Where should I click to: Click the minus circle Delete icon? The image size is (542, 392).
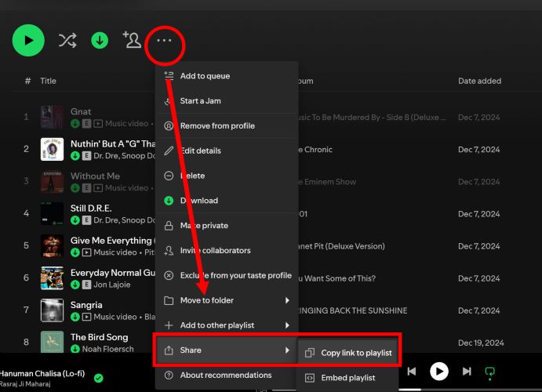[x=169, y=176]
